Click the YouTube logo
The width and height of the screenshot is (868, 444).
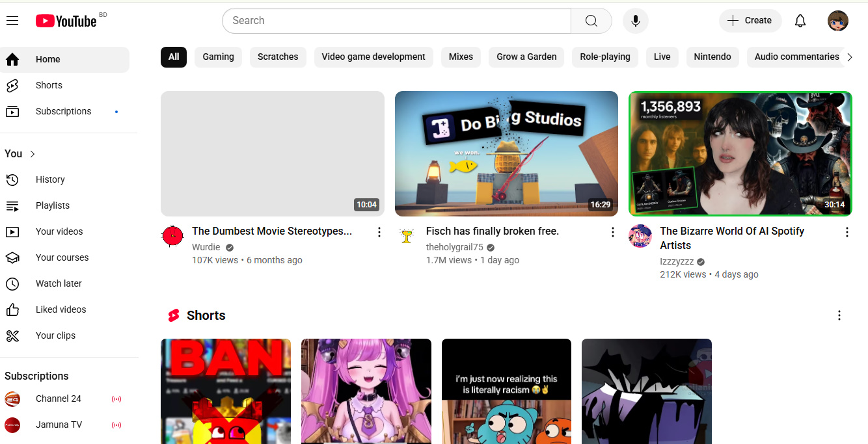pyautogui.click(x=66, y=21)
